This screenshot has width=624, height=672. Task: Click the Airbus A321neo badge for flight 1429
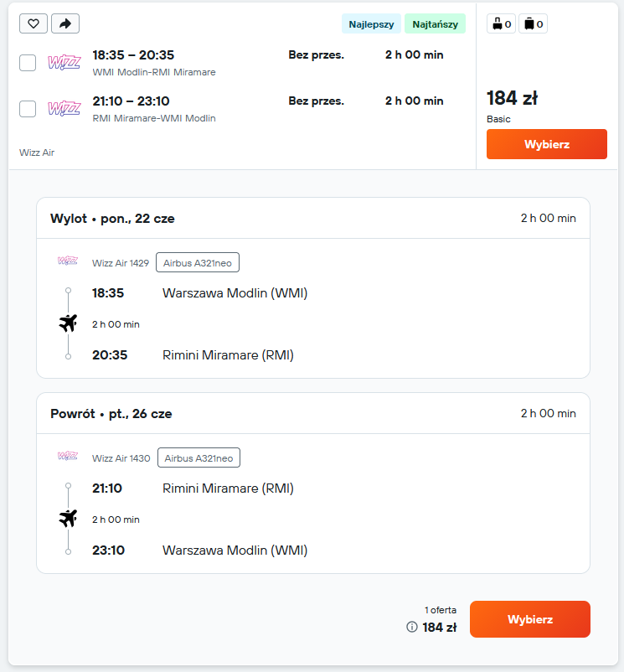(198, 263)
